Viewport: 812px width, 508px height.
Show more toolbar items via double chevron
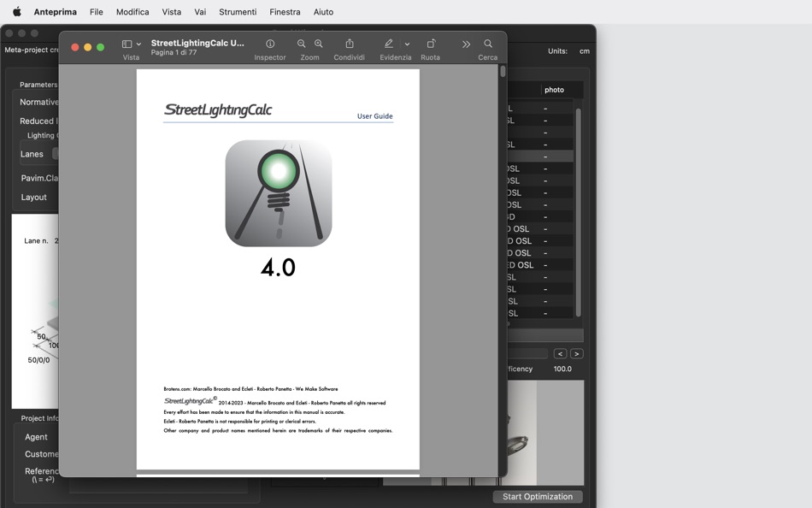466,44
